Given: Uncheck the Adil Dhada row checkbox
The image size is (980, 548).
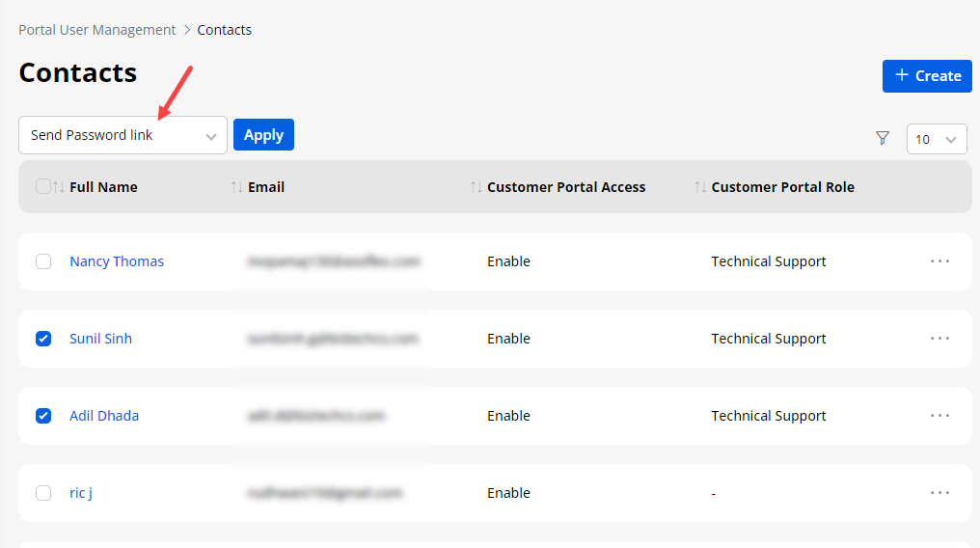Looking at the screenshot, I should (x=43, y=416).
